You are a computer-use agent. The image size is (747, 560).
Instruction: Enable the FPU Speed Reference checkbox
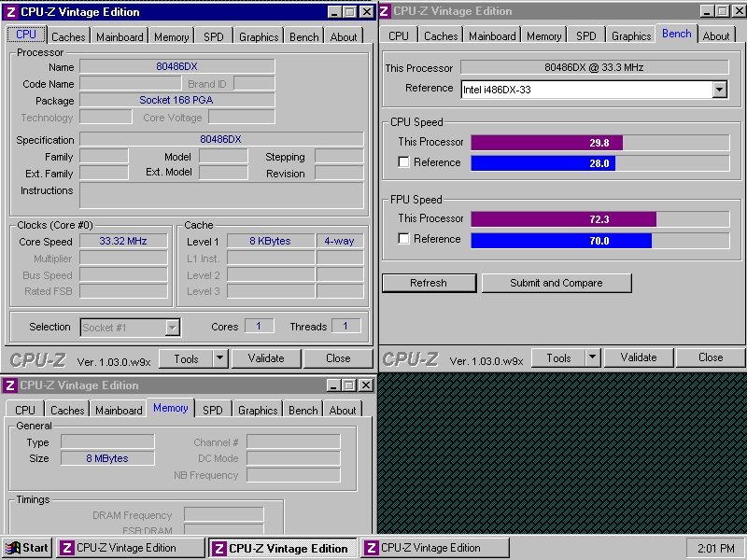[x=403, y=239]
